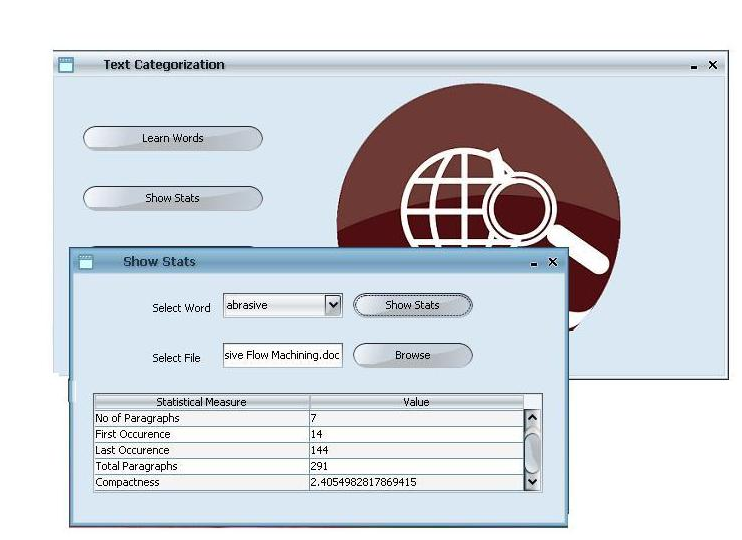Click the table scrollbar down arrow
Viewport: 742px width, 540px height.
532,482
